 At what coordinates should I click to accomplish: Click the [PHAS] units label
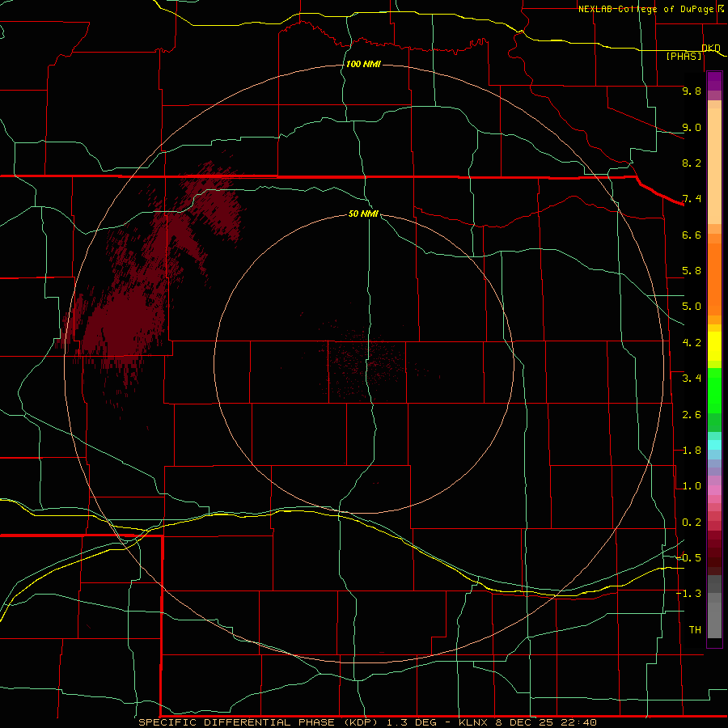click(x=684, y=56)
